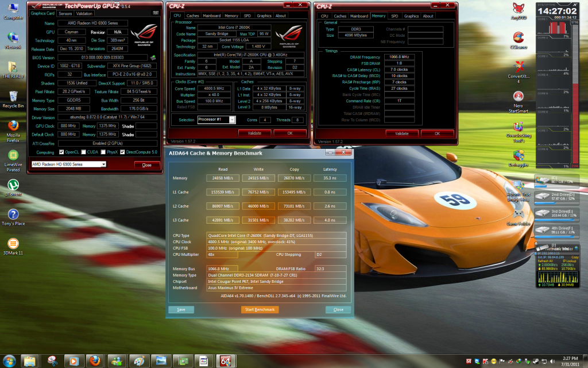Click the taskbar clock showing 2:27 PM
The image size is (588, 368).
tap(570, 361)
